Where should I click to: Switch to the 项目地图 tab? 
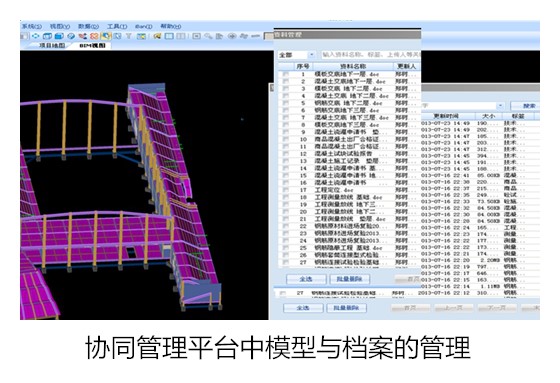(52, 45)
